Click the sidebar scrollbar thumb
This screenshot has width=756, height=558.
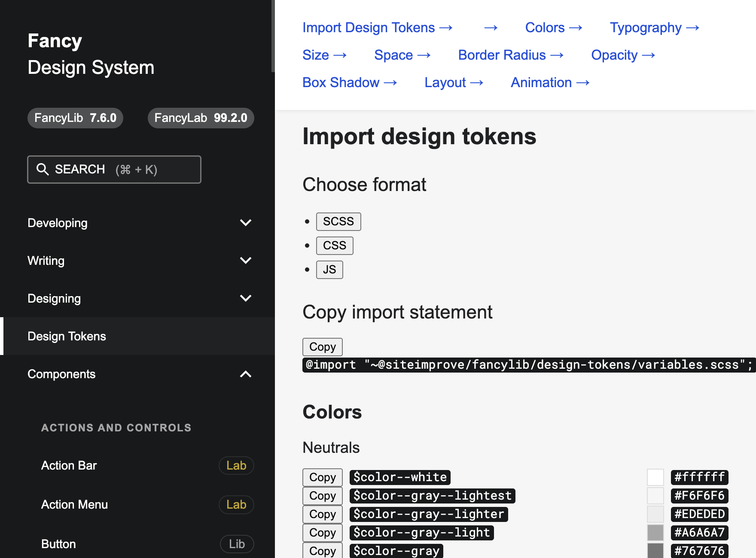pyautogui.click(x=273, y=36)
